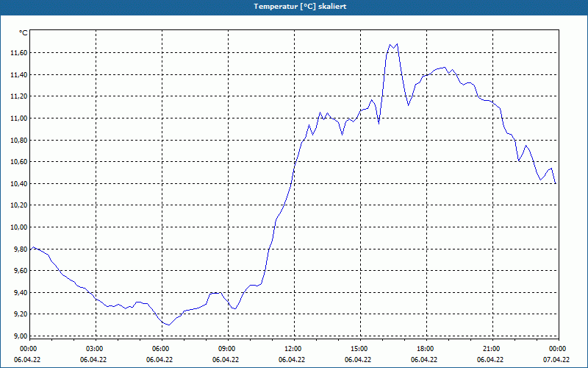Screen dimensions: 588x368
Task: Select the 10,00 y-axis label
Action: (x=19, y=227)
